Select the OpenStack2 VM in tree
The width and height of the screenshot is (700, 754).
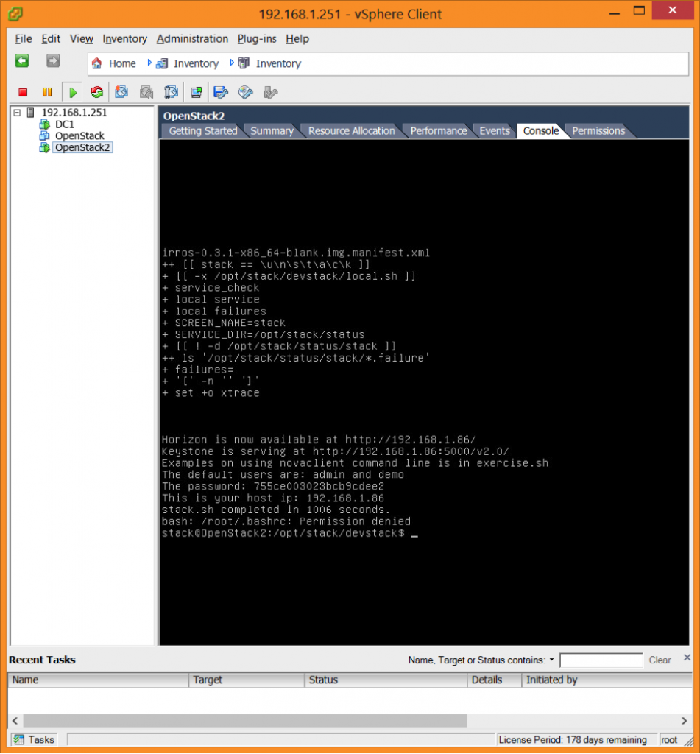[82, 147]
